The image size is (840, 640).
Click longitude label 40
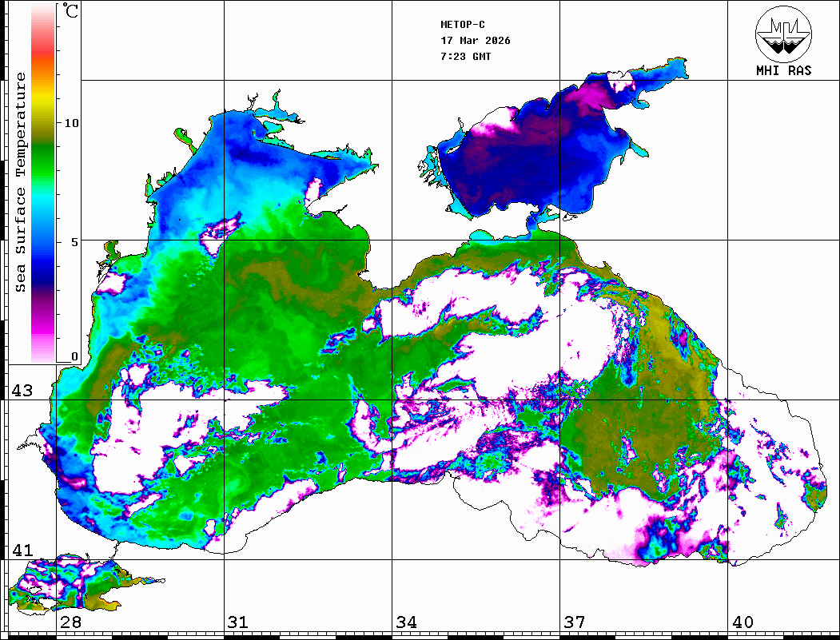point(742,622)
